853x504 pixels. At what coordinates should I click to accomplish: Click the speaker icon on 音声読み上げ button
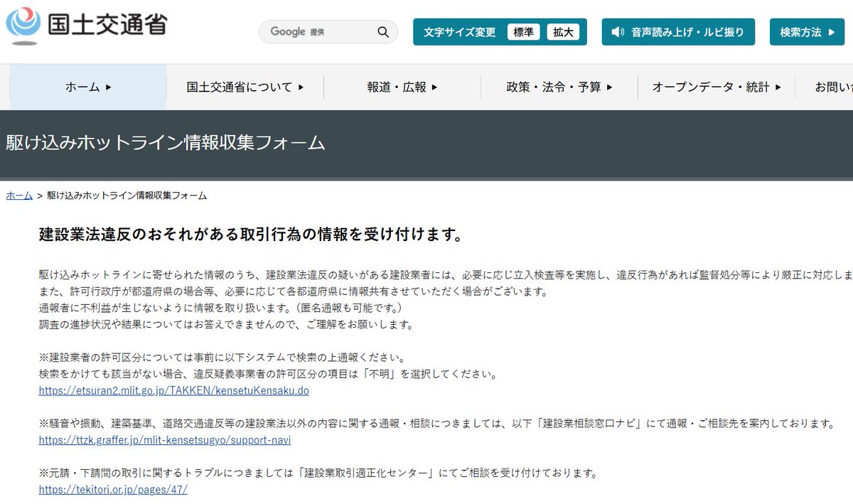[618, 32]
